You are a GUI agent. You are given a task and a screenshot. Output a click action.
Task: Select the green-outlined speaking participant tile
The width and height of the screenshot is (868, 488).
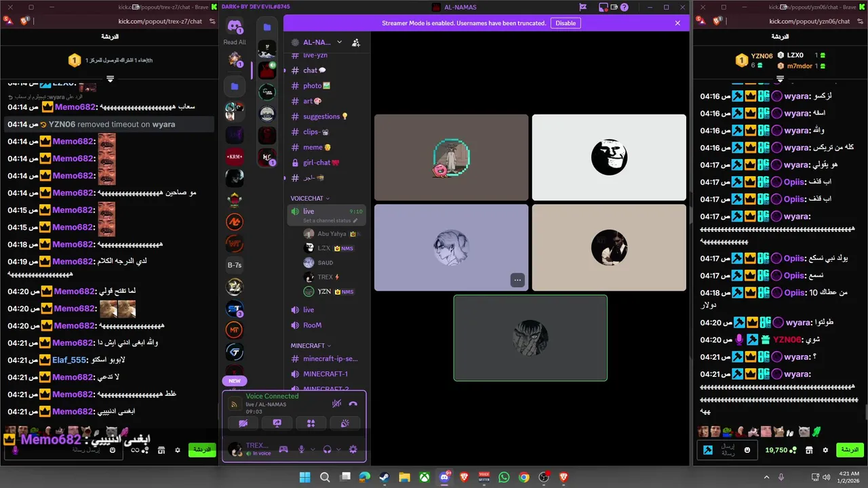point(530,338)
